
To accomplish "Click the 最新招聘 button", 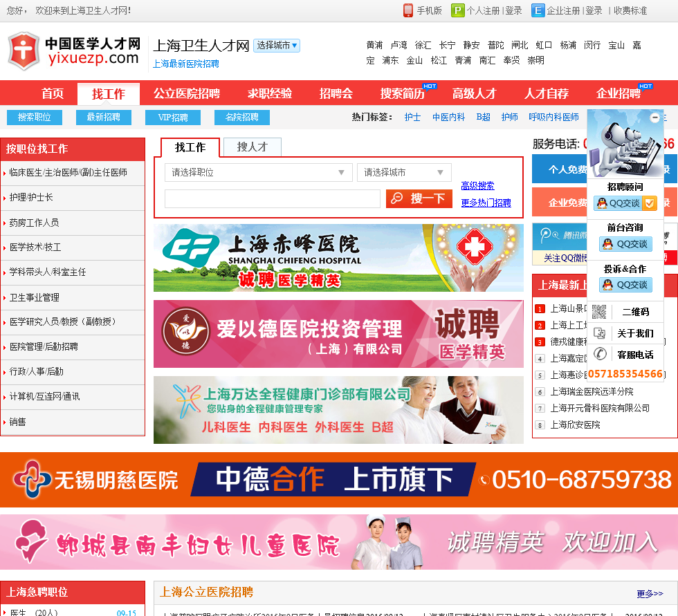I will pyautogui.click(x=103, y=117).
